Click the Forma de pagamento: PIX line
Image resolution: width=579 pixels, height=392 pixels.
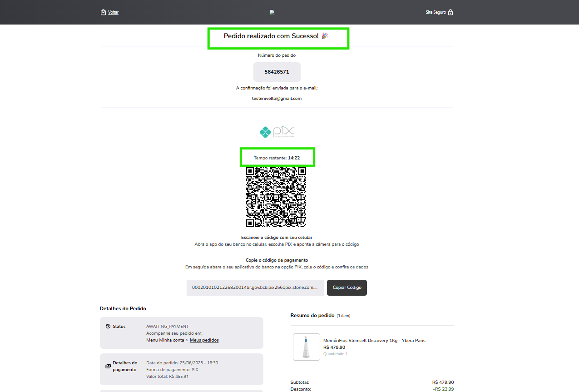[172, 369]
